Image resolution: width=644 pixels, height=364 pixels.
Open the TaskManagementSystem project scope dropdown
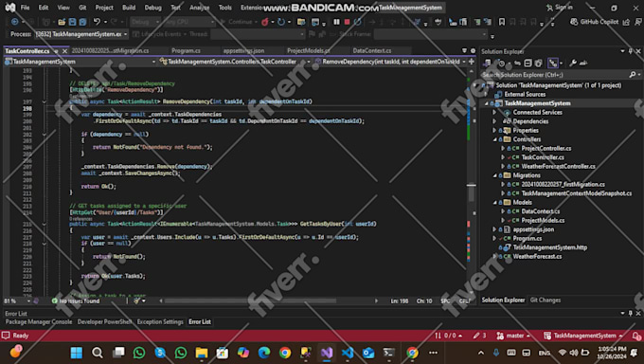click(80, 62)
